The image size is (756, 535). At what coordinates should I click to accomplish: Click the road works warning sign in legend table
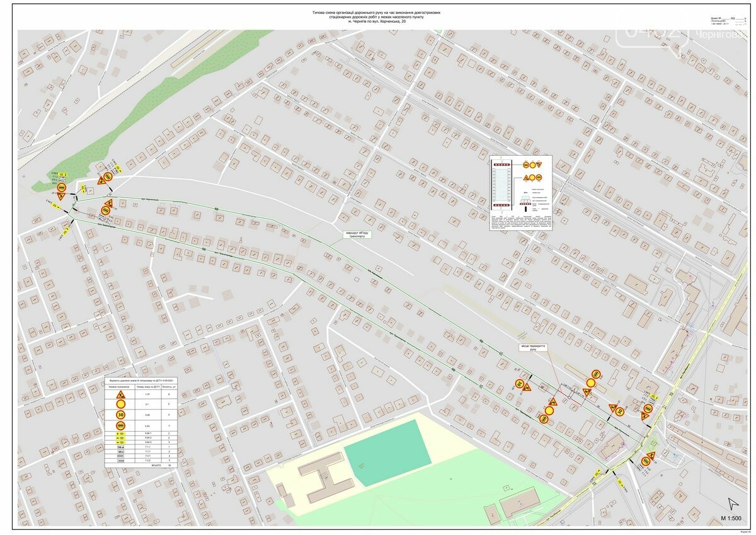click(120, 394)
